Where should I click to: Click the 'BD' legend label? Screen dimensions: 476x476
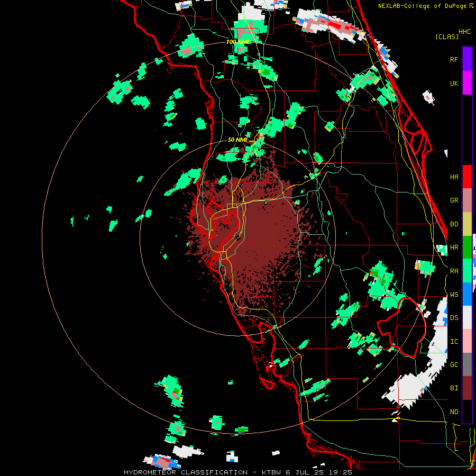tap(454, 224)
